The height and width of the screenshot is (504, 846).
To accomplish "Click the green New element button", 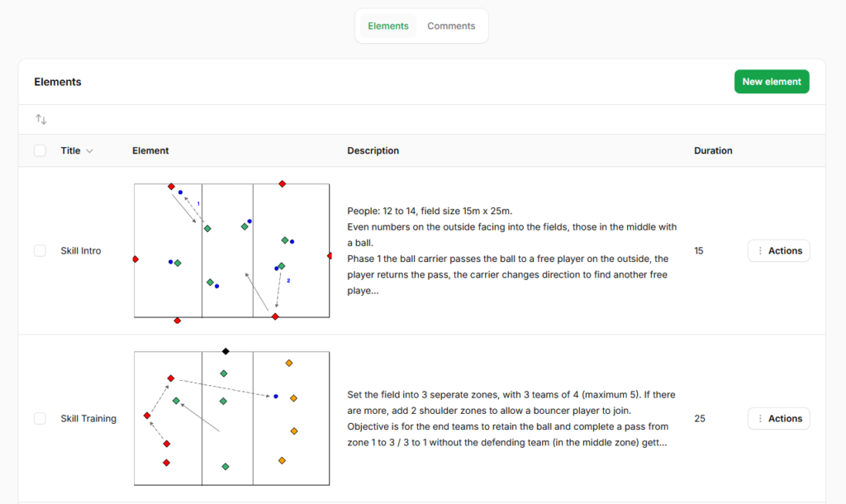I will (x=771, y=82).
